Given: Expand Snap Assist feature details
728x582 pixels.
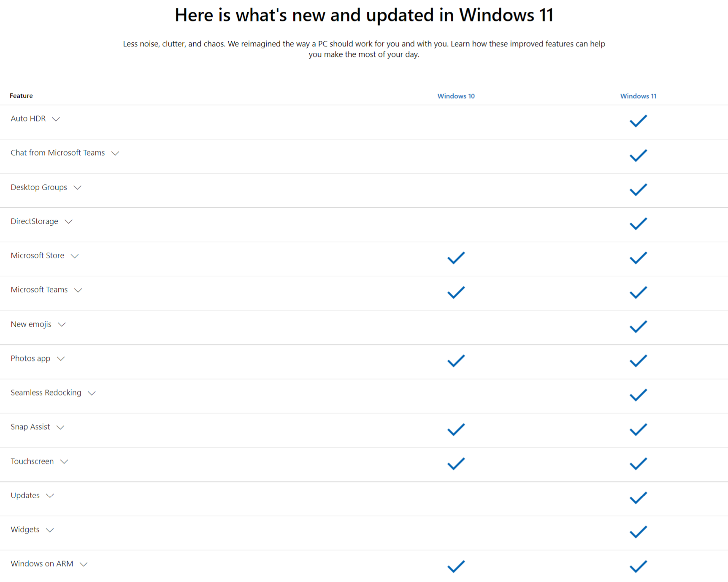Looking at the screenshot, I should click(x=60, y=427).
